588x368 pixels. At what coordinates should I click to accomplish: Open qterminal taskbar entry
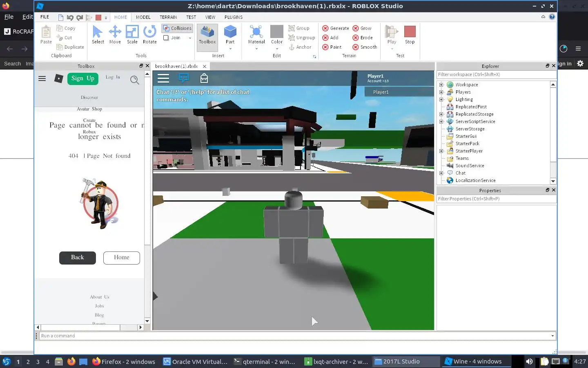point(265,361)
